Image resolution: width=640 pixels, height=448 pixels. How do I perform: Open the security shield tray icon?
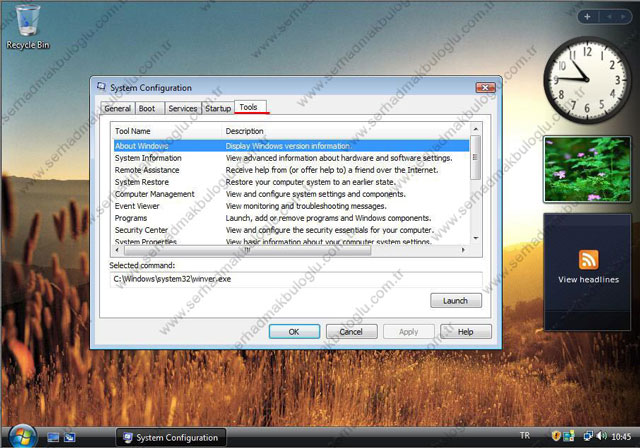click(x=556, y=436)
